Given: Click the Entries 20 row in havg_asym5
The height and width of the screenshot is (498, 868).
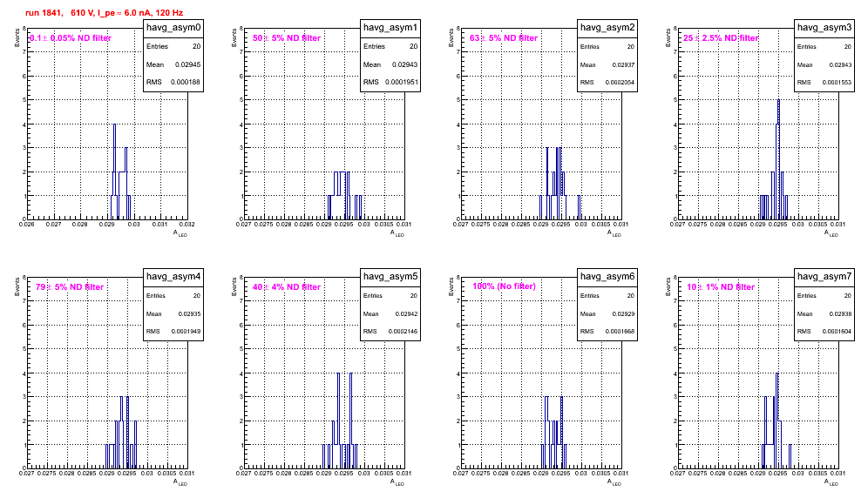Looking at the screenshot, I should (x=390, y=296).
